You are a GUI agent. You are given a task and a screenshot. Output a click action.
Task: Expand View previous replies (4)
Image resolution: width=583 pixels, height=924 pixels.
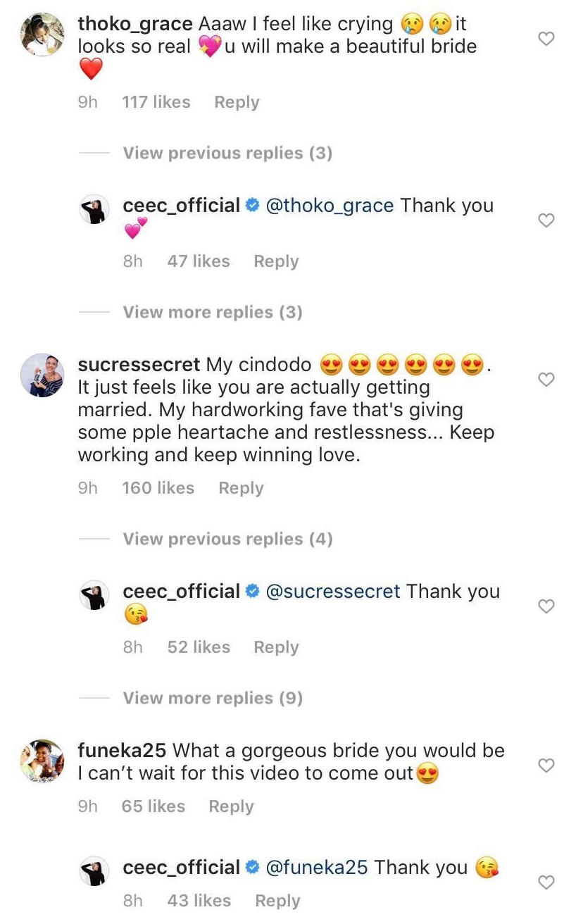click(227, 539)
